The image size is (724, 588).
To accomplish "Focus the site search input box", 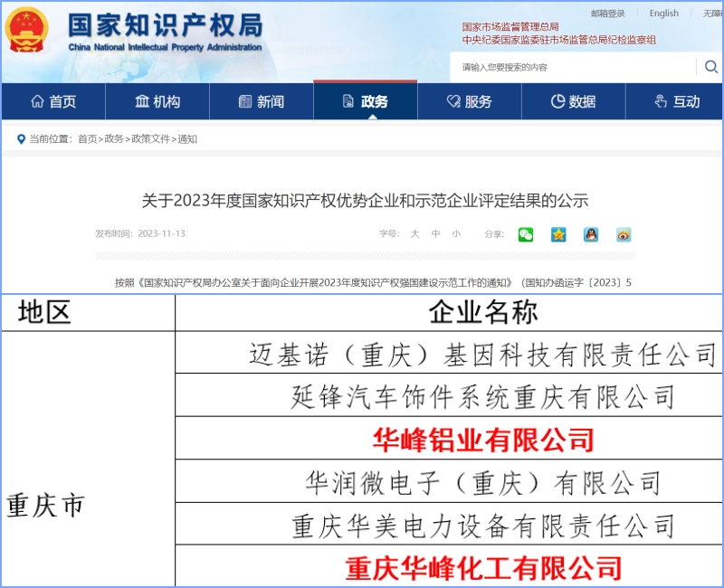I will tap(575, 67).
